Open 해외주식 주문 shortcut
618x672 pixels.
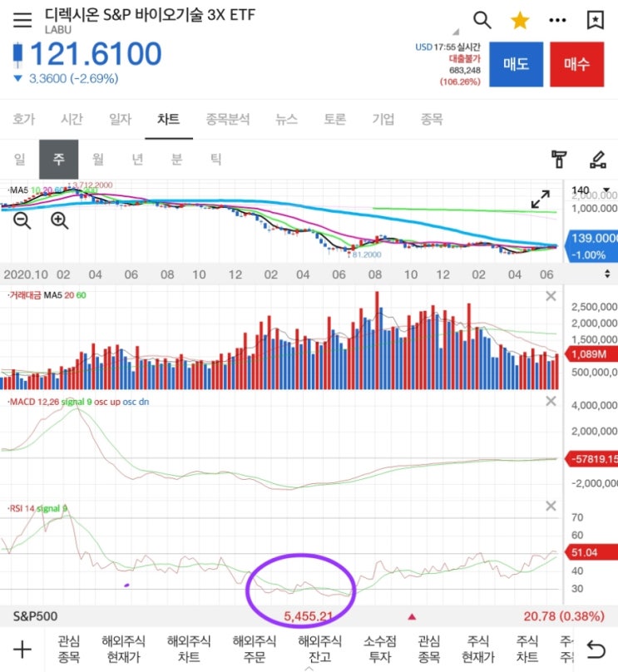tap(255, 649)
